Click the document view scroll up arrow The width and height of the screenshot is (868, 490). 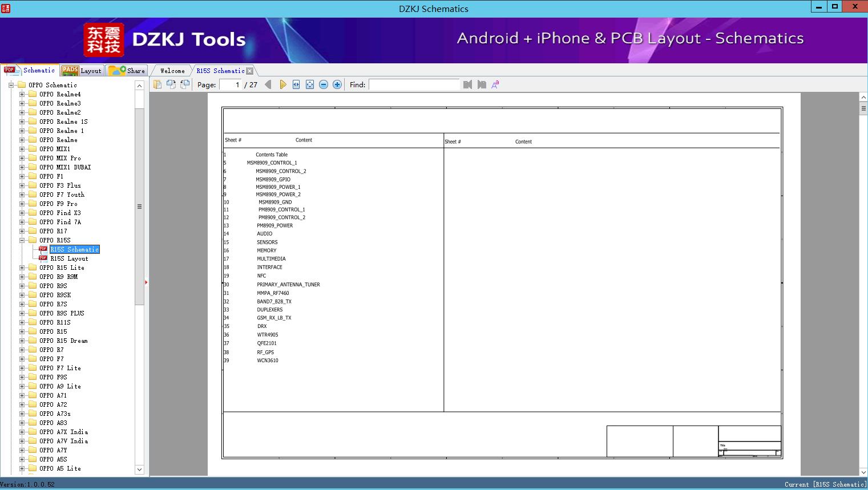(x=863, y=98)
